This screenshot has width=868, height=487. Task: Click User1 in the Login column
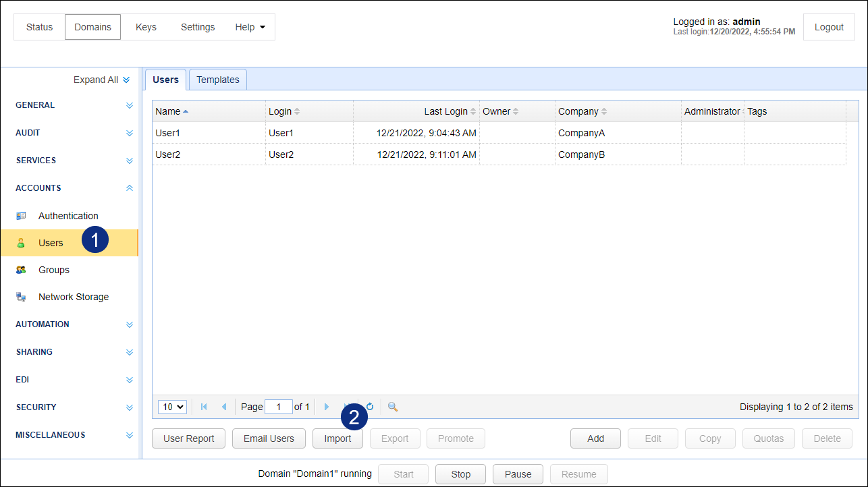(x=281, y=133)
